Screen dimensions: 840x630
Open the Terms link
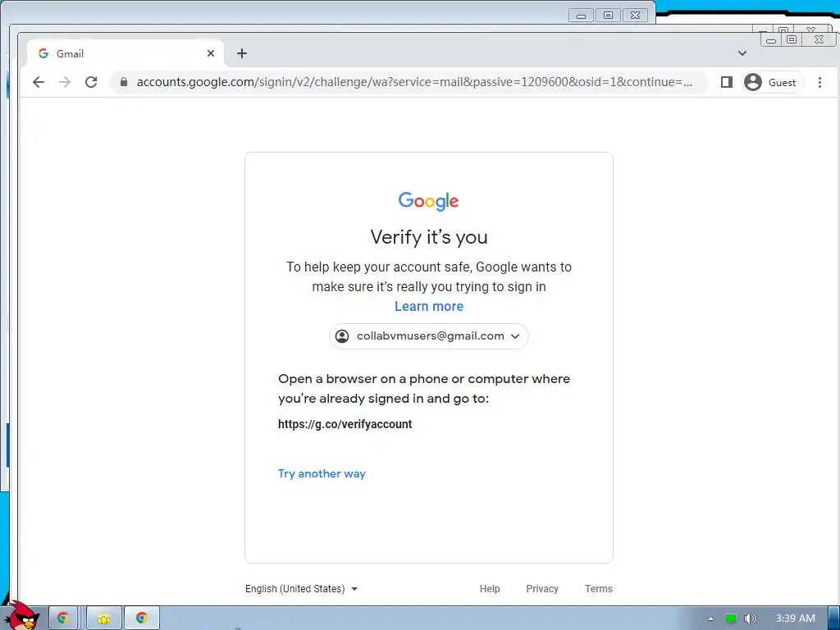point(598,589)
